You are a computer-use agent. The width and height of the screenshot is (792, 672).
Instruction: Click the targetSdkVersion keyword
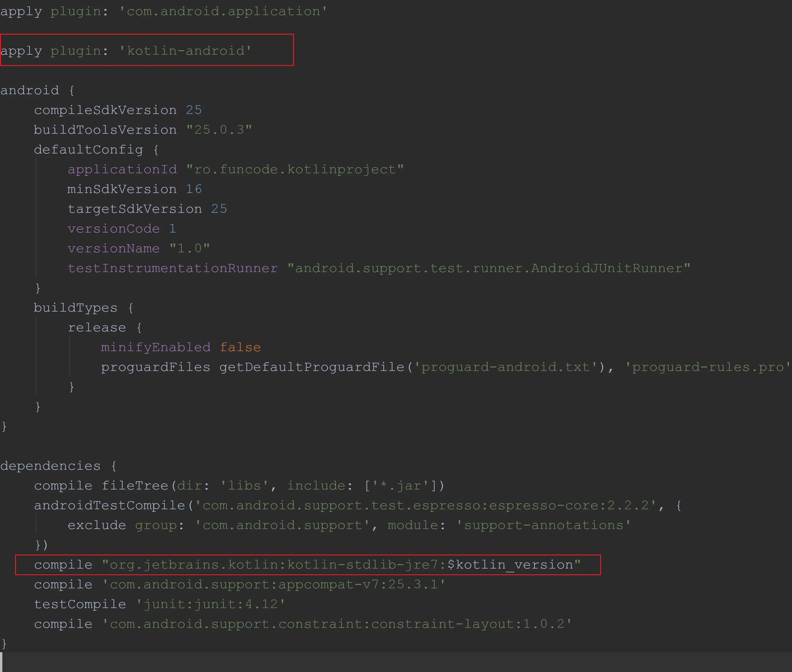(x=135, y=209)
